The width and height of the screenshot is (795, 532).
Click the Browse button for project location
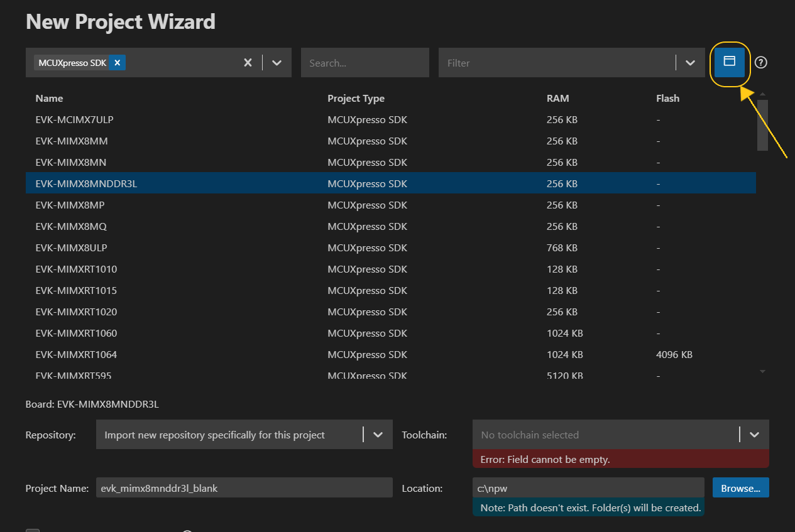(x=740, y=487)
